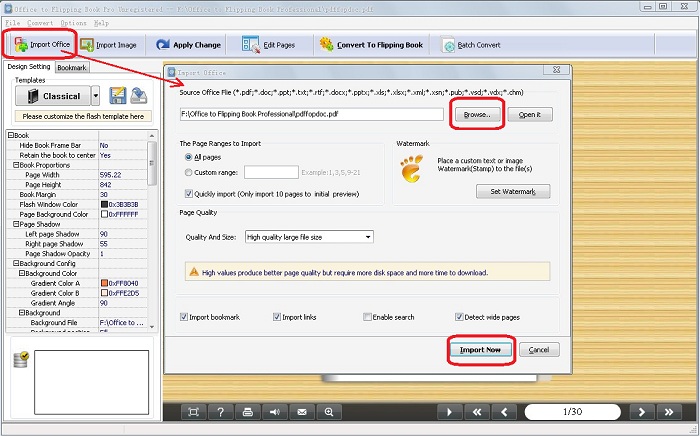The image size is (700, 436).
Task: Toggle the Import bookmark checkbox
Action: (x=183, y=317)
